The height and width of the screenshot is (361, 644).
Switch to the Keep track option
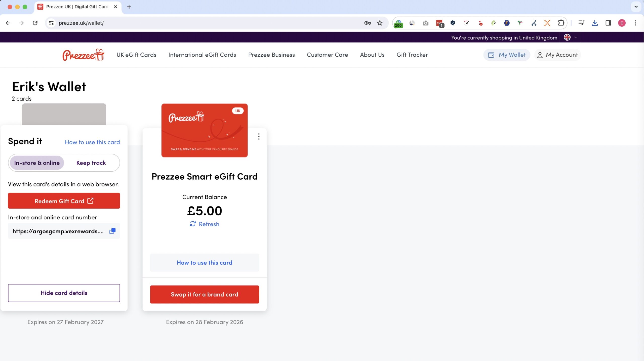pyautogui.click(x=91, y=163)
